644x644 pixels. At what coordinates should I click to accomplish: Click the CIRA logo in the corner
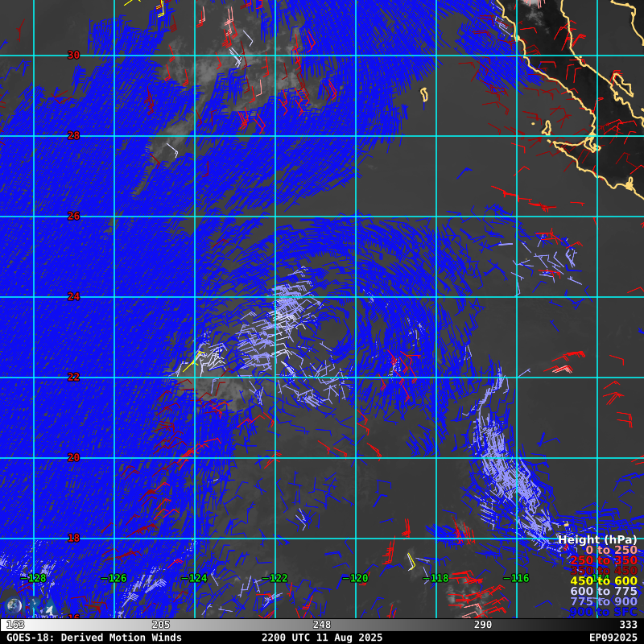point(30,607)
